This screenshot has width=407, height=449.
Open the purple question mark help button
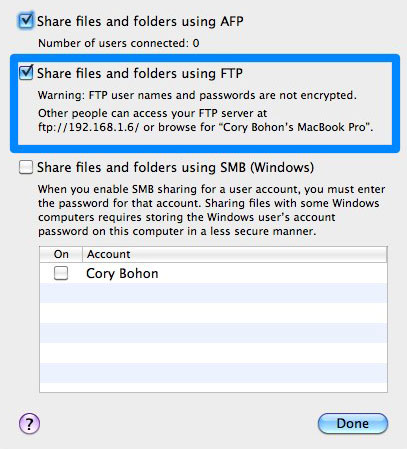[x=29, y=424]
